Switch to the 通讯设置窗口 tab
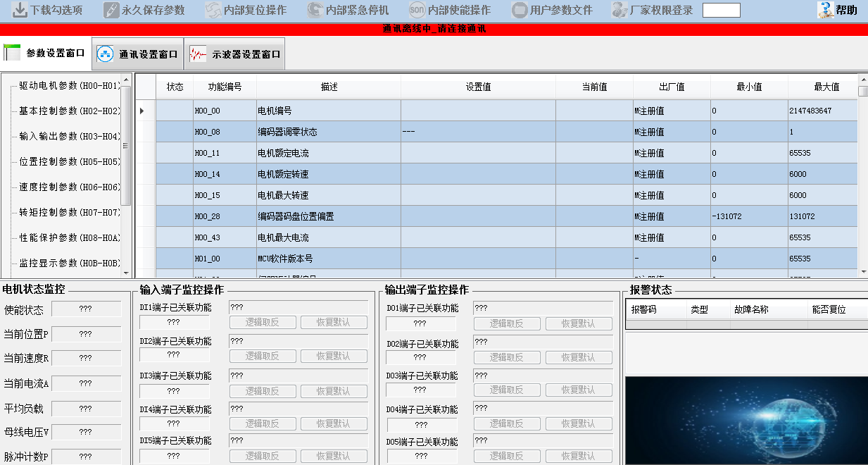 pos(138,54)
